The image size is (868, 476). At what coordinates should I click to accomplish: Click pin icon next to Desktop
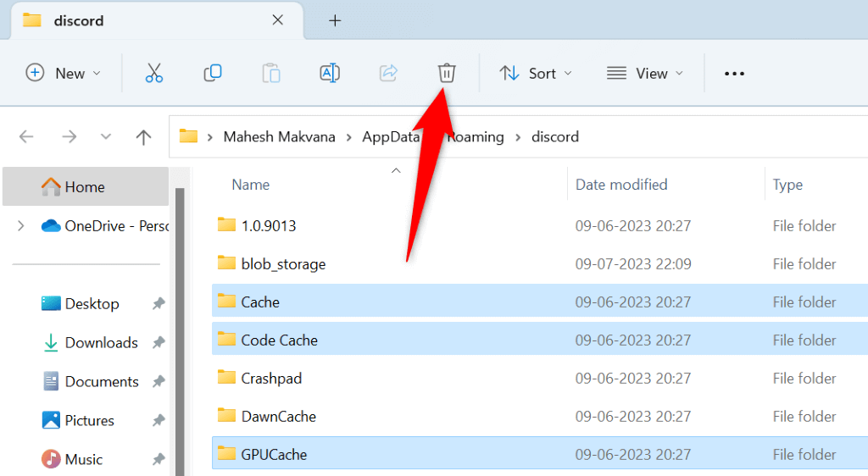[x=159, y=303]
